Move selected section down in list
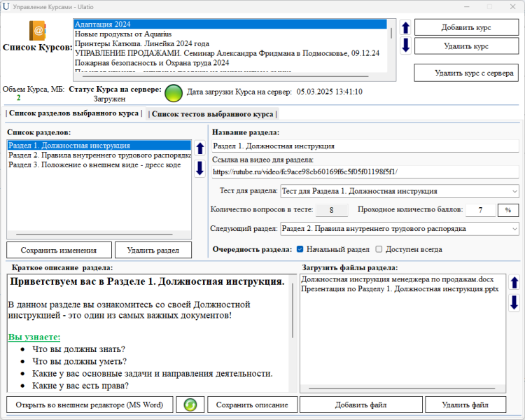Screen dimensions: 525x420 199,165
